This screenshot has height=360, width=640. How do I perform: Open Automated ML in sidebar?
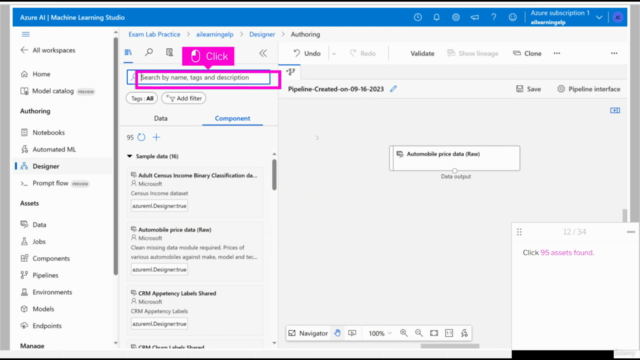click(54, 149)
